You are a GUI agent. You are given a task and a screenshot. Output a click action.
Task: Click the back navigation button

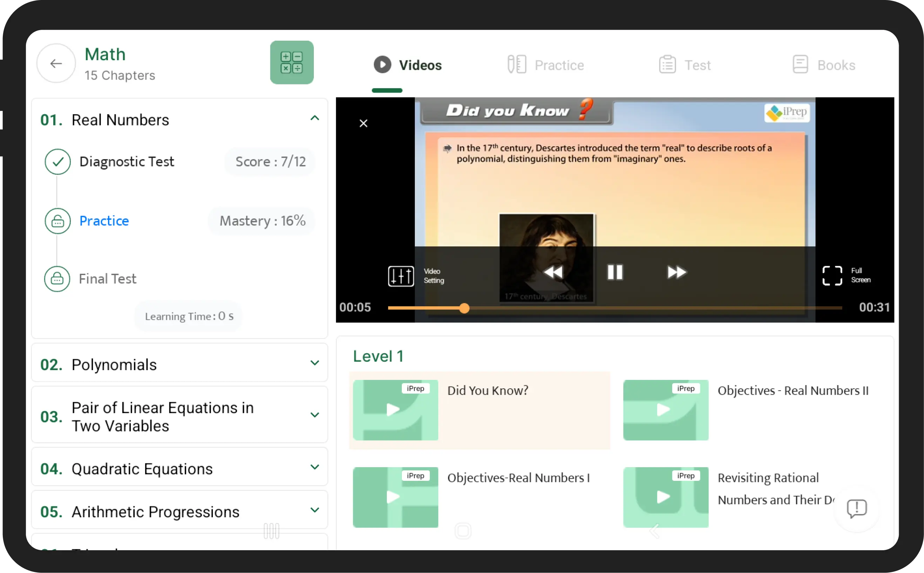(55, 63)
